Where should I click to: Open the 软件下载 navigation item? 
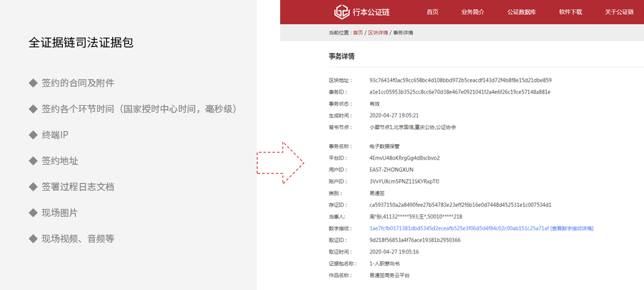(x=570, y=12)
